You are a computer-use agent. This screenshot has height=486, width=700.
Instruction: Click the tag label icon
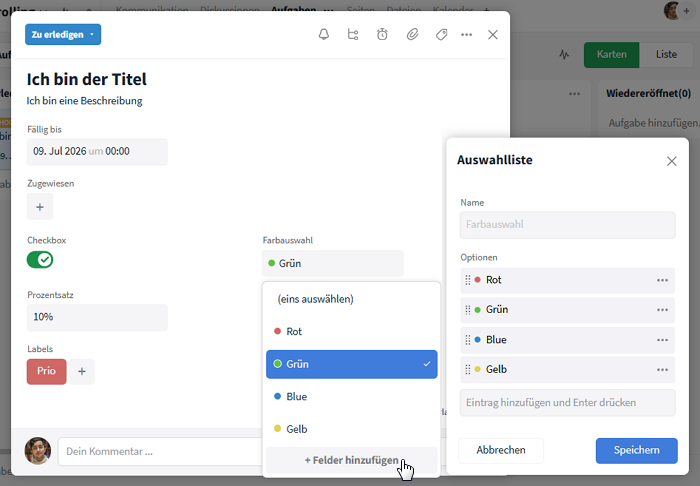click(441, 34)
